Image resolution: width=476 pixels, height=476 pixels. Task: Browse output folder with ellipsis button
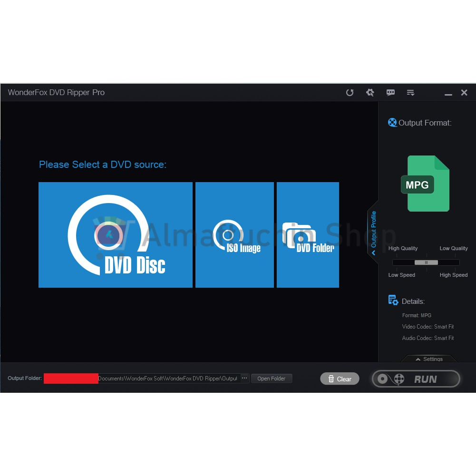(x=244, y=378)
